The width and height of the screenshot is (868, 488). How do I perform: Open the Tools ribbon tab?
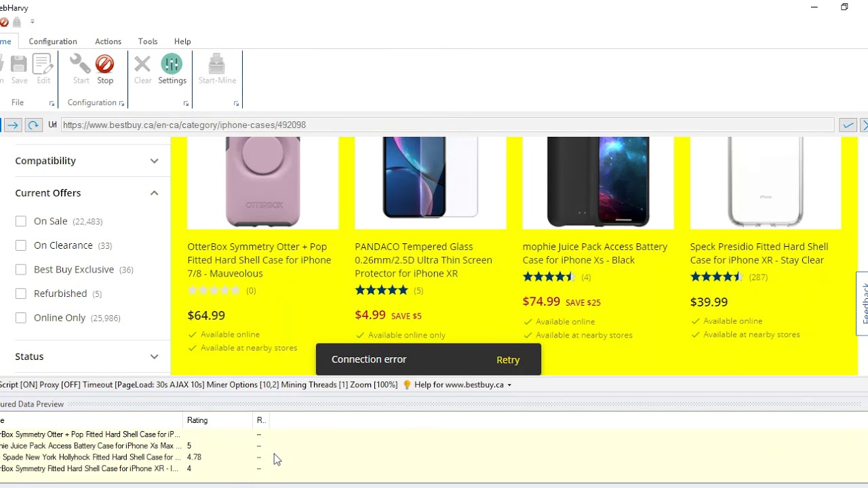point(148,41)
